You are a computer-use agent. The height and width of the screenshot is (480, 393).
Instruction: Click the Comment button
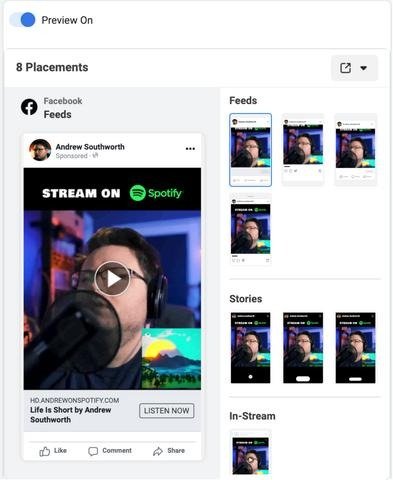click(x=110, y=451)
